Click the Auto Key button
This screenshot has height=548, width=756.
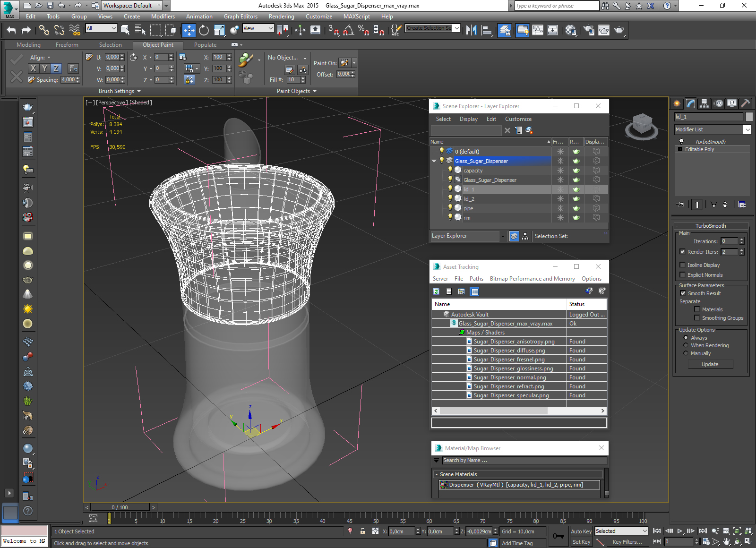[x=581, y=531]
